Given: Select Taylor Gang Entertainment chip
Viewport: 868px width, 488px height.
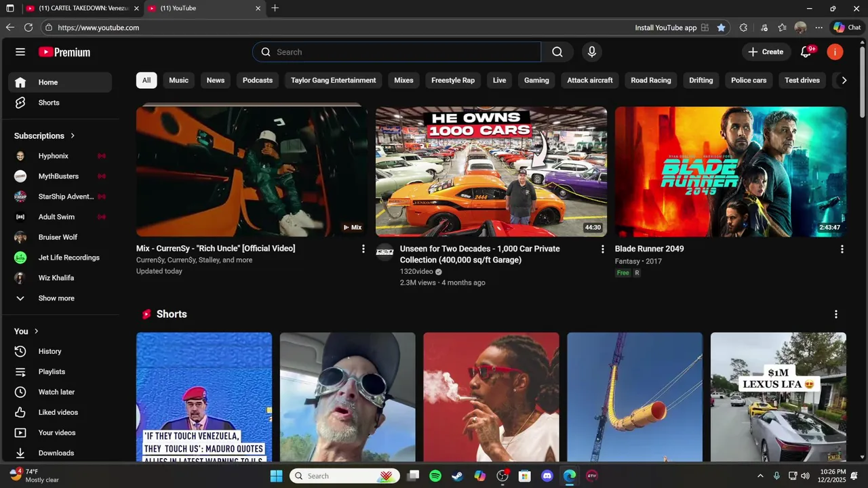Looking at the screenshot, I should click(334, 81).
